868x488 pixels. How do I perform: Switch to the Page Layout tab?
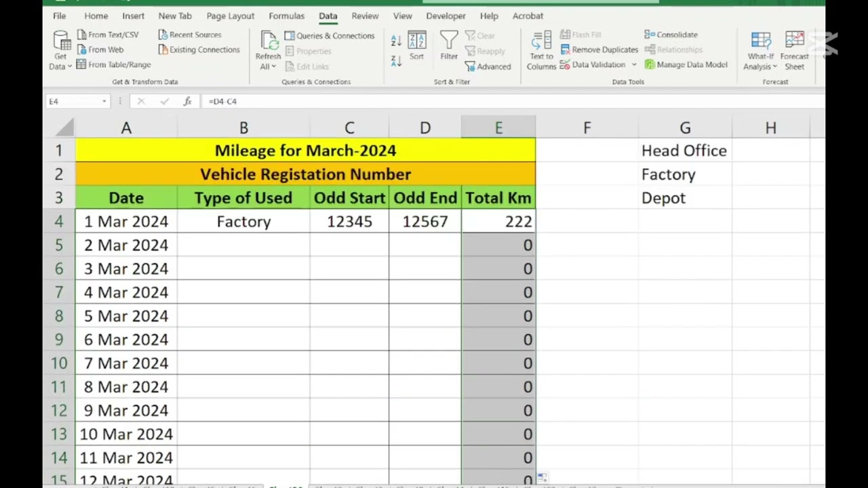point(231,16)
